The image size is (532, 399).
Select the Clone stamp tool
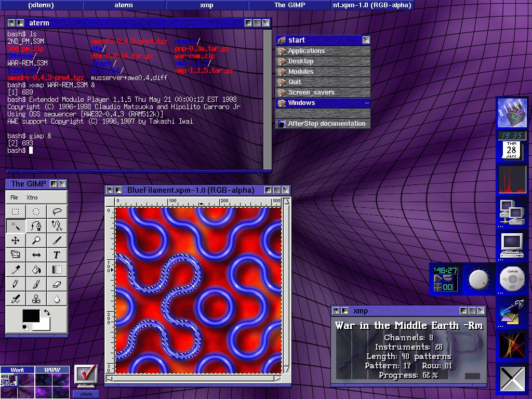pyautogui.click(x=36, y=299)
